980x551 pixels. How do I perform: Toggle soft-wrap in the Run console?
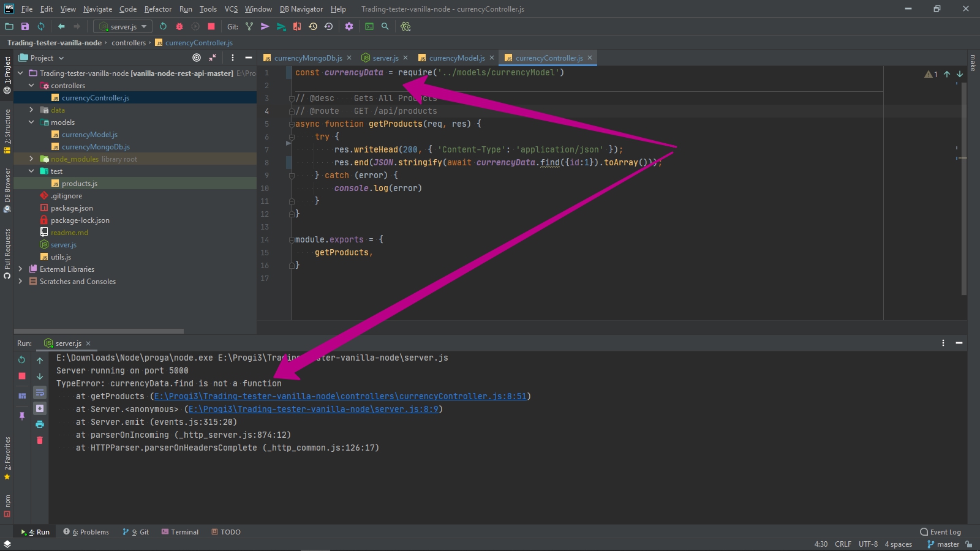[40, 392]
